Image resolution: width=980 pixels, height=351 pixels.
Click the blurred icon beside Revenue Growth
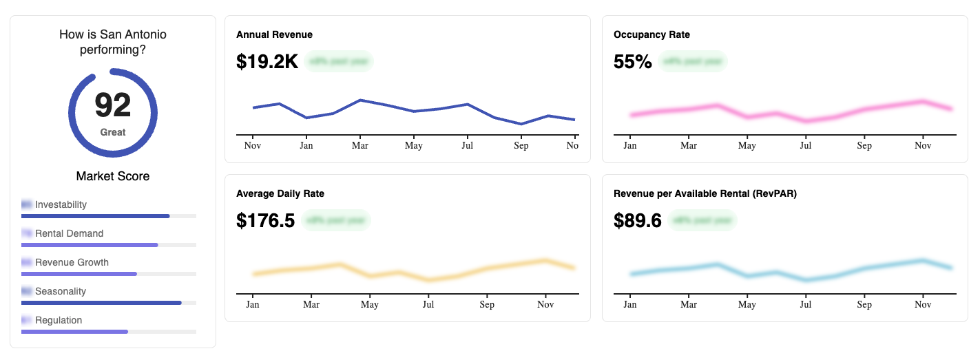click(x=27, y=262)
